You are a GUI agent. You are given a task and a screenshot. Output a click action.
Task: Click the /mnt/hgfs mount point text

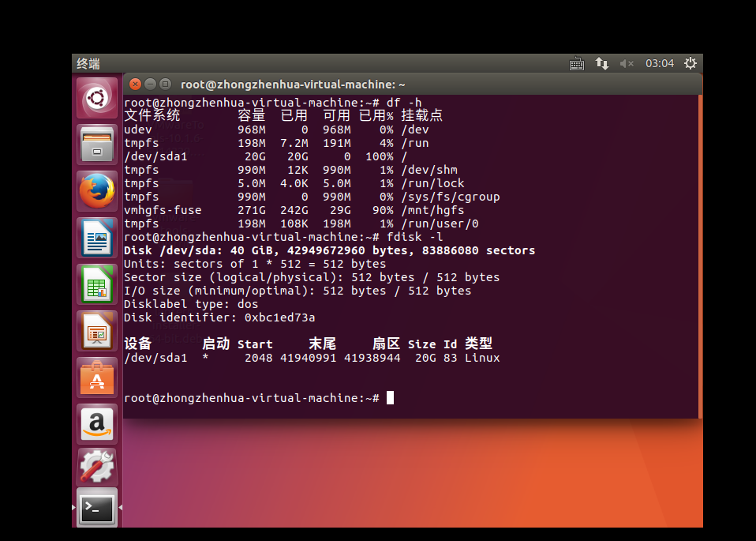coord(432,210)
